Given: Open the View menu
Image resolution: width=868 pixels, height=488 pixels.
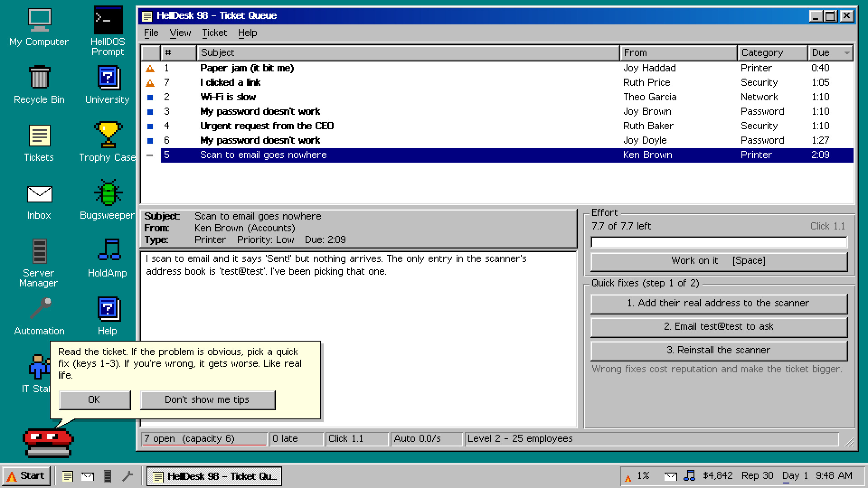Looking at the screenshot, I should tap(180, 33).
